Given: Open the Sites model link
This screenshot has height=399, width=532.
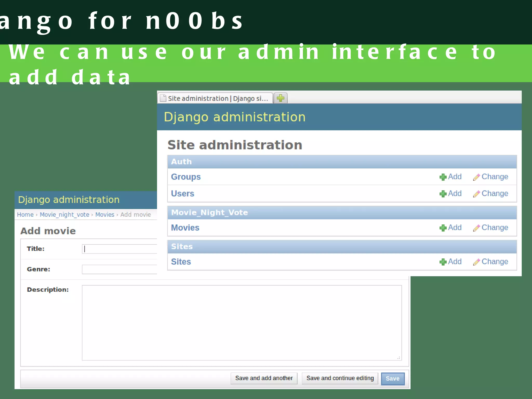Looking at the screenshot, I should click(x=181, y=262).
